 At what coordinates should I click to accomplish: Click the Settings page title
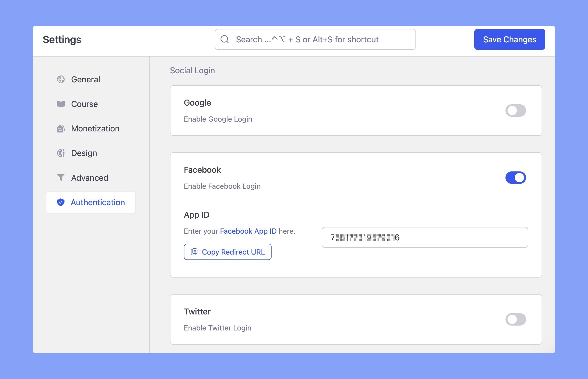click(x=62, y=40)
